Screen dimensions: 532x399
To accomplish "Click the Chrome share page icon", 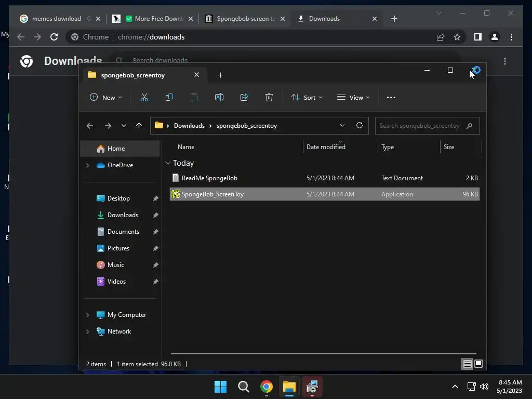I will 441,37.
